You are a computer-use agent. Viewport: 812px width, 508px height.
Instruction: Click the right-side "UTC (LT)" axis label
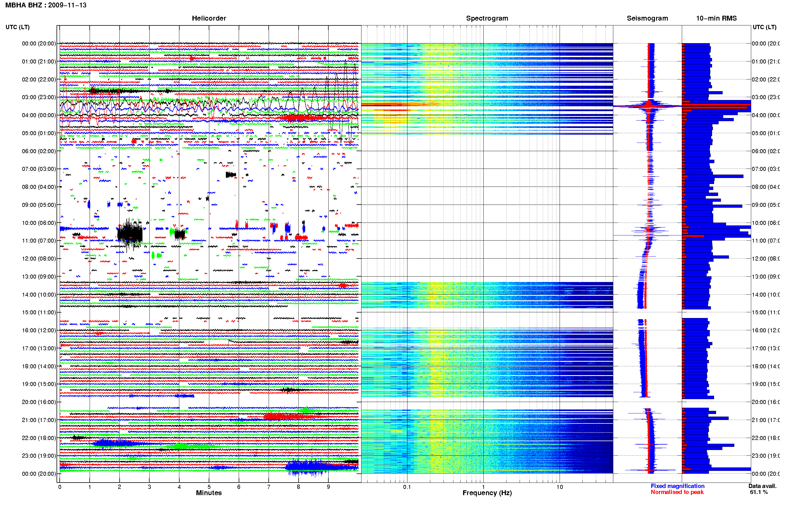click(764, 27)
